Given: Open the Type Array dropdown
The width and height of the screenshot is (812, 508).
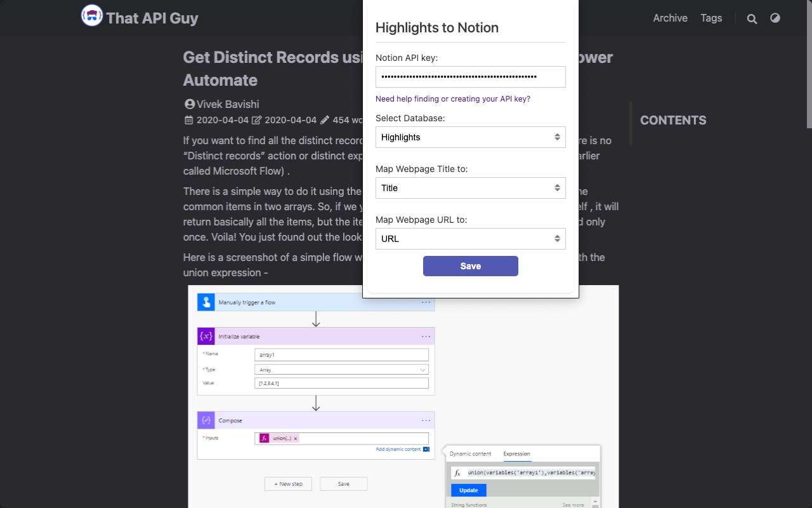Looking at the screenshot, I should [341, 370].
